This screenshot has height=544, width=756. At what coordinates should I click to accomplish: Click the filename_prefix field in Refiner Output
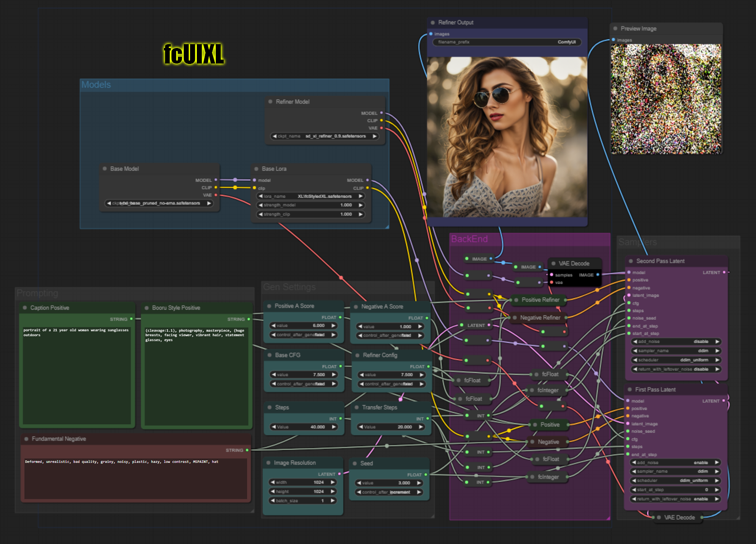507,42
